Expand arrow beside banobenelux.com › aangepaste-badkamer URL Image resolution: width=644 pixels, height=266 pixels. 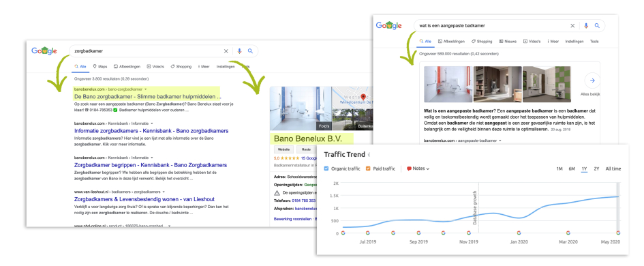coord(500,141)
